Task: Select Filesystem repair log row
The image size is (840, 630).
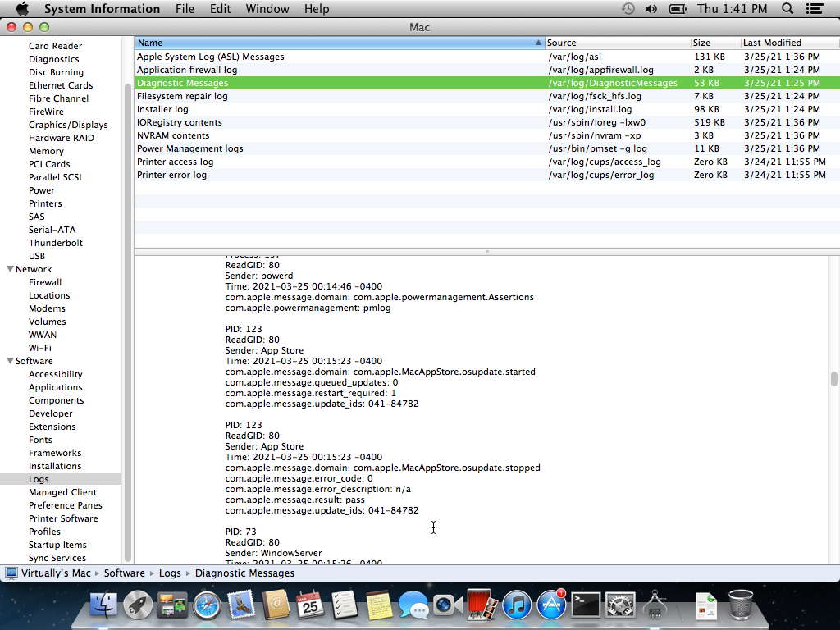Action: coord(486,96)
